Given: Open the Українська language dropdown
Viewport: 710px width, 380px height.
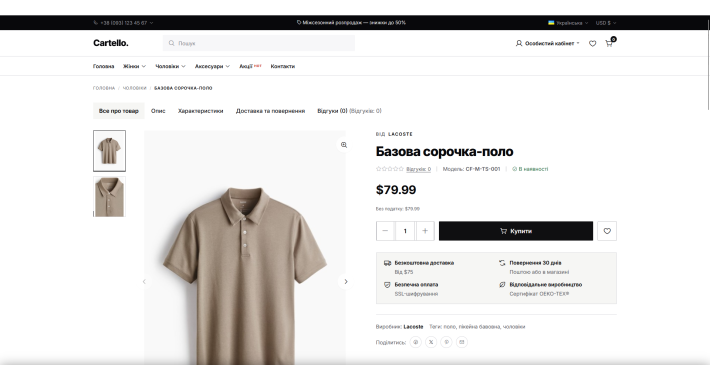Looking at the screenshot, I should (x=568, y=23).
